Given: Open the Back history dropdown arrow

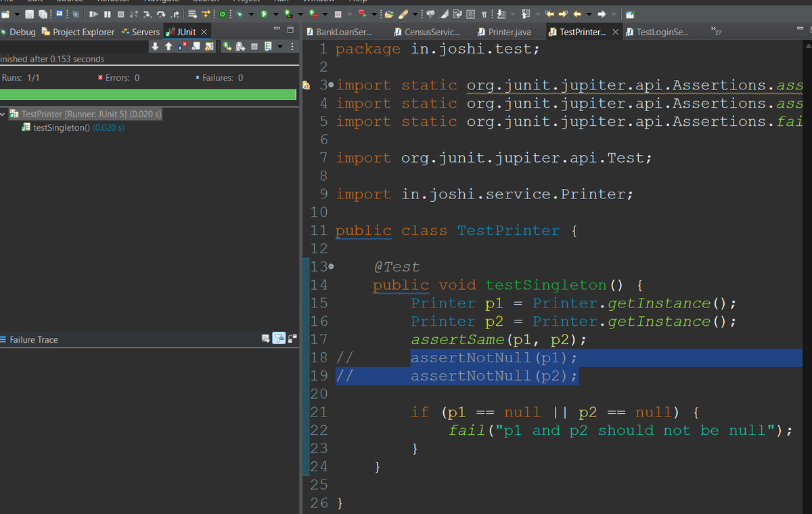Looking at the screenshot, I should (x=589, y=14).
